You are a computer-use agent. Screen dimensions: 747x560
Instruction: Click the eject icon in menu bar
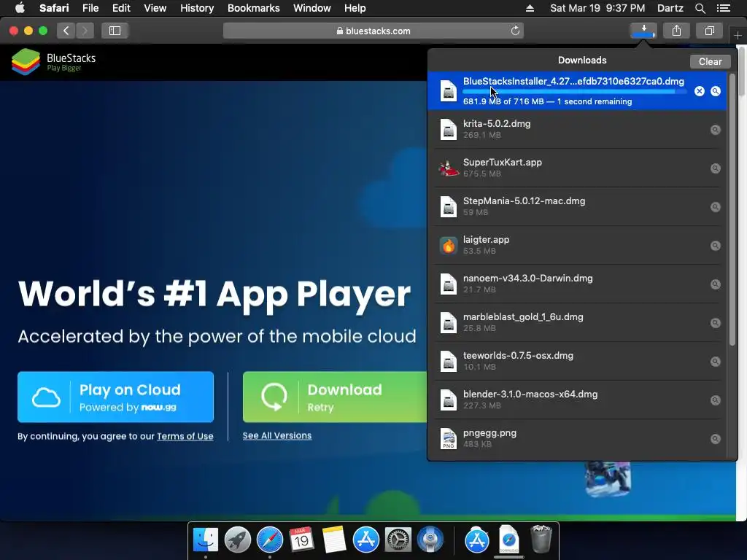[530, 8]
